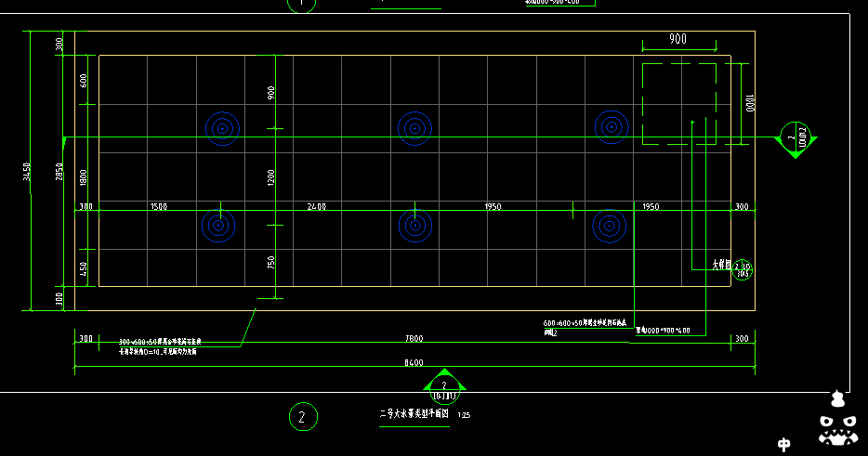Select the 1950 dimension under the dashed square
This screenshot has height=456, width=868.
(651, 206)
